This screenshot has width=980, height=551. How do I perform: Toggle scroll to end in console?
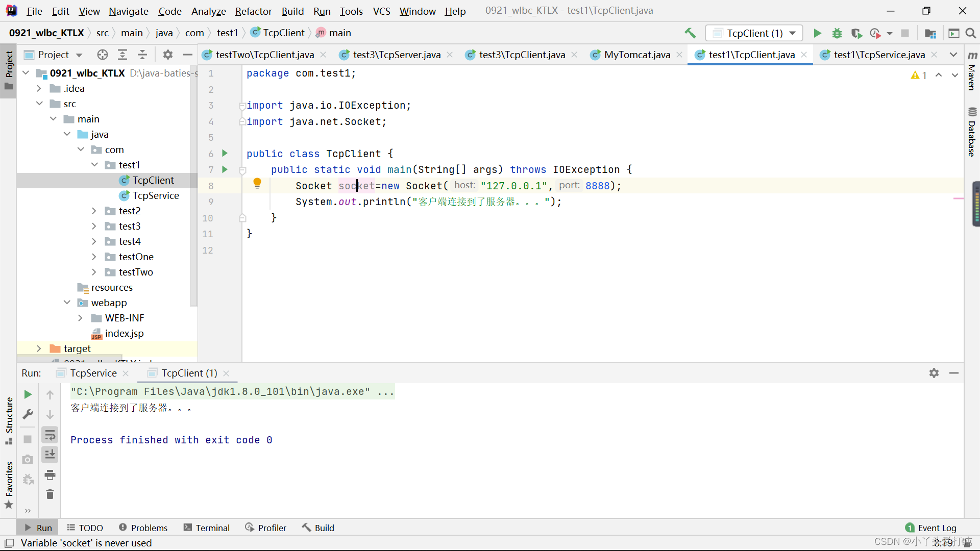pyautogui.click(x=50, y=455)
